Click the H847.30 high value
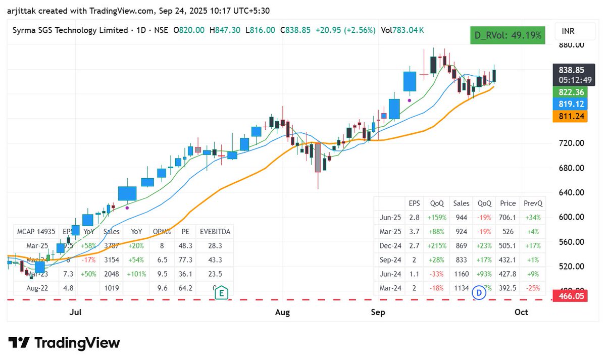 pyautogui.click(x=226, y=30)
